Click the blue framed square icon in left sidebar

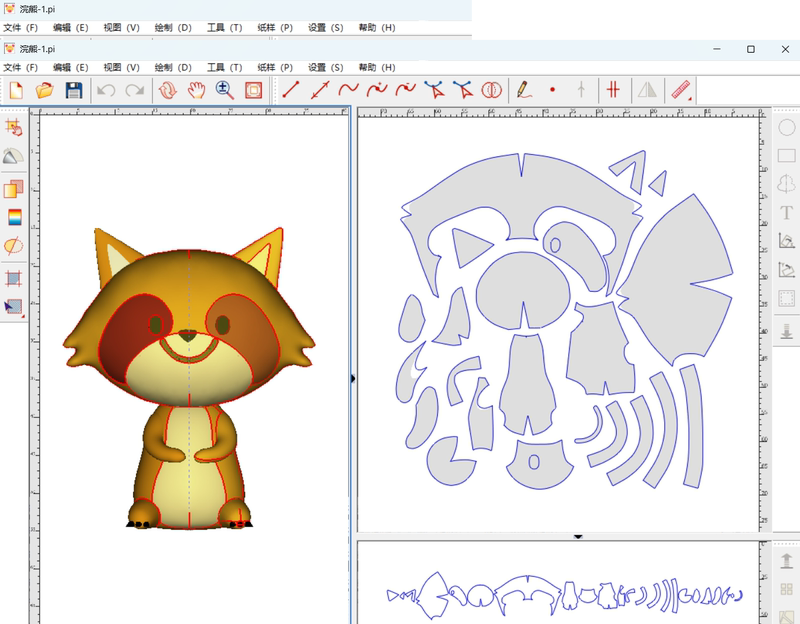pos(13,279)
